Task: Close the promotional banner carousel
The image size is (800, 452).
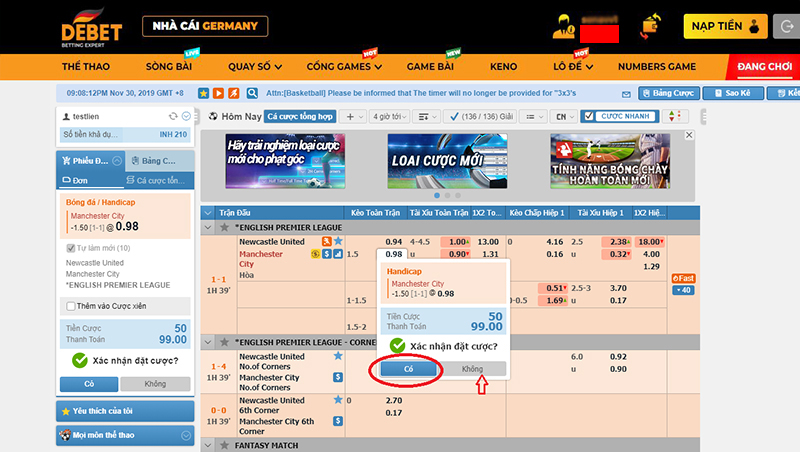Action: click(689, 135)
